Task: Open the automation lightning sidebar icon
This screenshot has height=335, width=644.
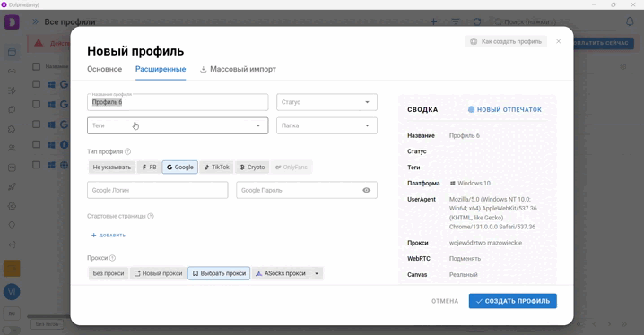Action: point(12,90)
